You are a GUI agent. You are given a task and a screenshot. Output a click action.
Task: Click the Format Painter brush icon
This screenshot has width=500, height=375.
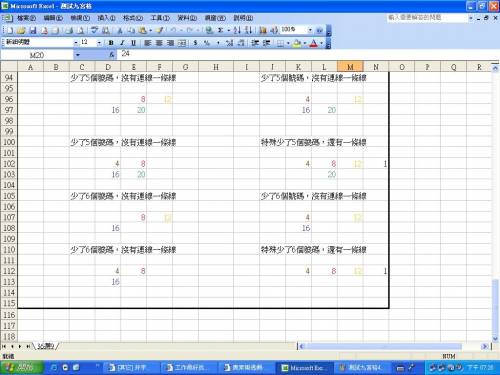(x=160, y=30)
